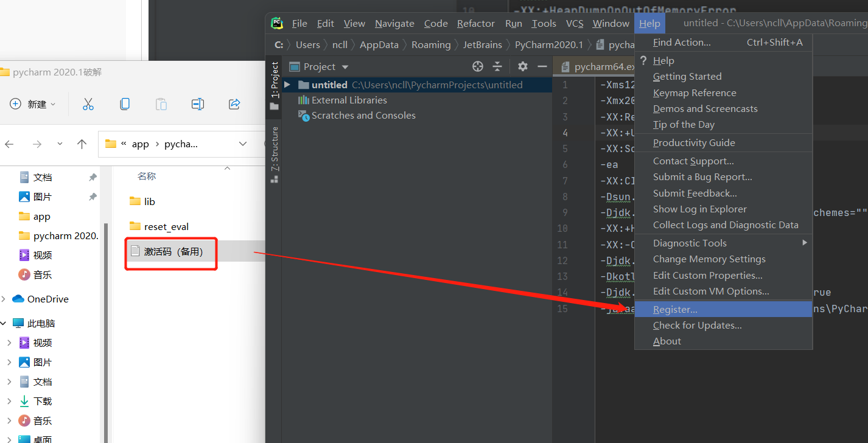Image resolution: width=868 pixels, height=443 pixels.
Task: Click JetBrains in PyCharm's path breadcrumb
Action: [483, 44]
